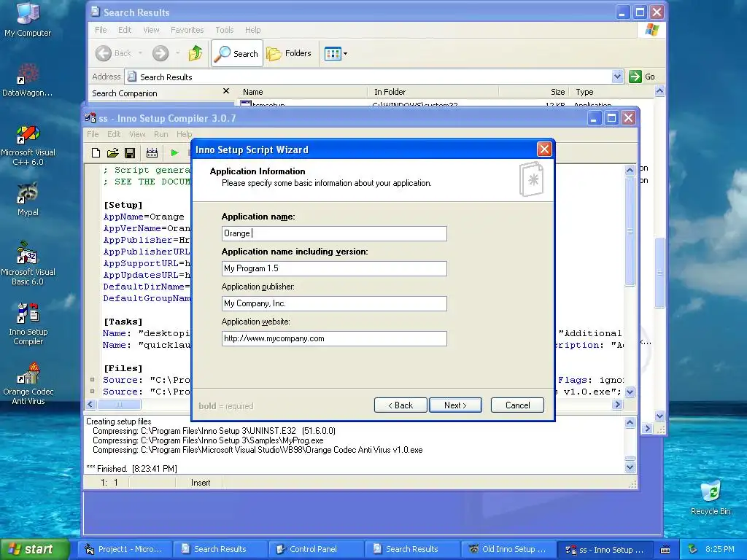Open Tools menu in Search Results window
This screenshot has height=560, width=747.
coord(225,30)
